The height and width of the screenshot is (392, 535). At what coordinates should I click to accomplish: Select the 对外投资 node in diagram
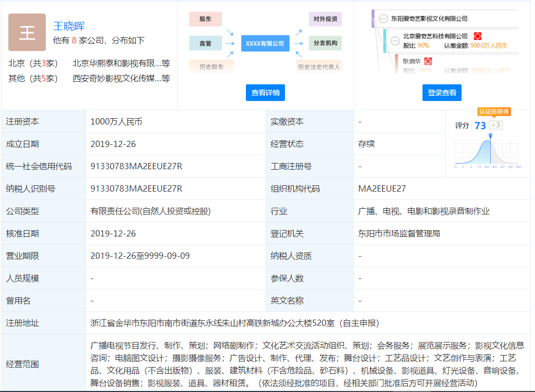coord(325,19)
